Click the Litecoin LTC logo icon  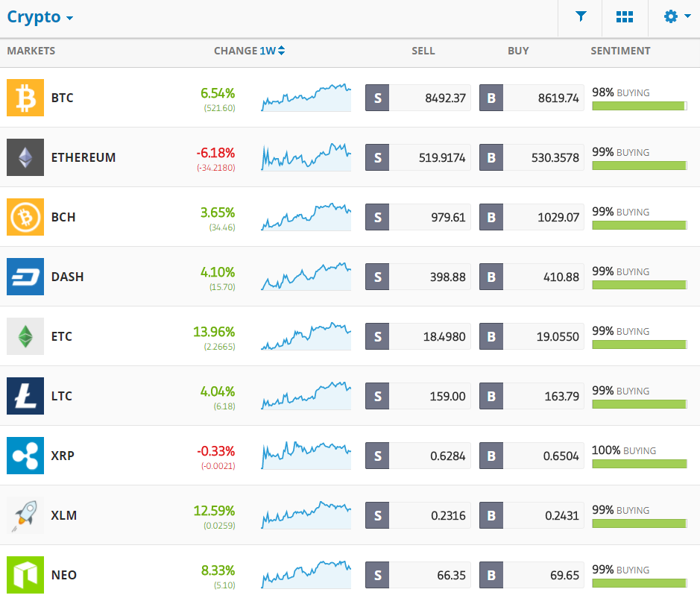tap(25, 396)
